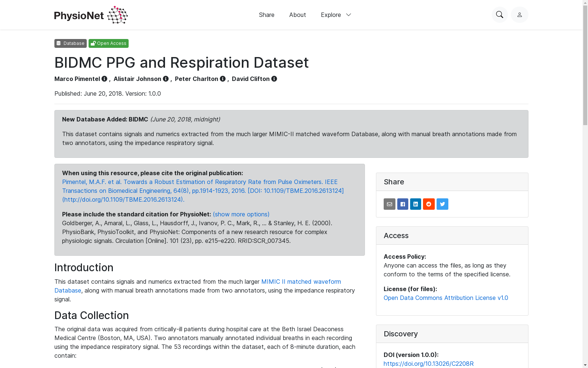Screen dimensions: 588x368
Task: Share on Facebook
Action: point(403,204)
